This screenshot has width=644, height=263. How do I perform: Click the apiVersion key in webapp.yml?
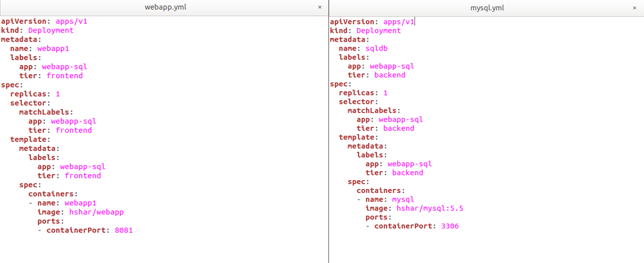click(x=24, y=21)
